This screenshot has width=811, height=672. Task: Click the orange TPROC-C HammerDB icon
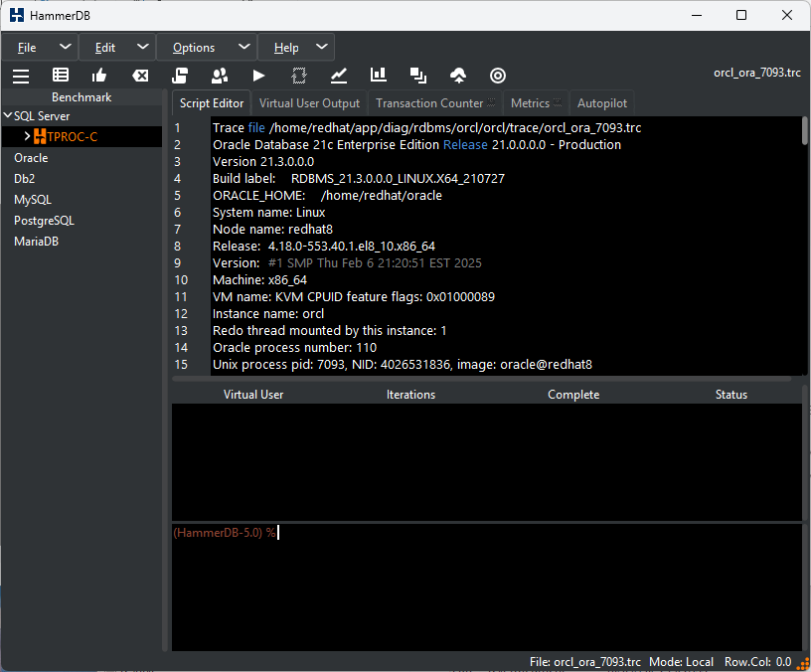pyautogui.click(x=40, y=136)
